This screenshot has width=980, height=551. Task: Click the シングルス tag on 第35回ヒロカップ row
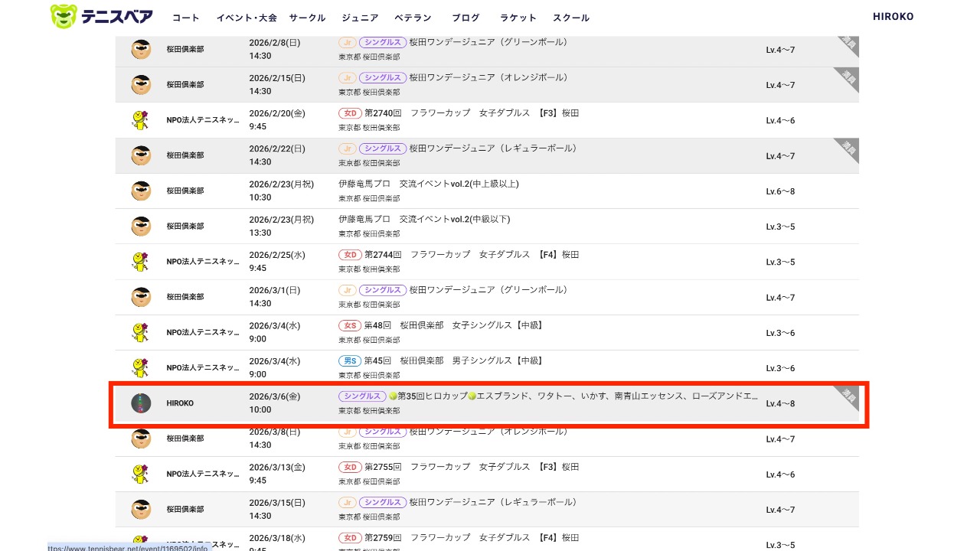coord(362,396)
